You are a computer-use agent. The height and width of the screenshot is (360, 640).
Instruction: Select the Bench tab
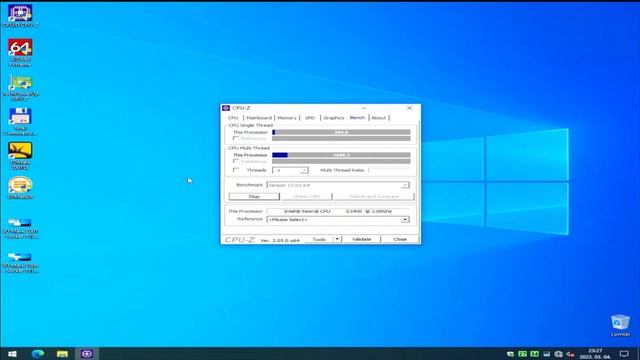(x=357, y=118)
